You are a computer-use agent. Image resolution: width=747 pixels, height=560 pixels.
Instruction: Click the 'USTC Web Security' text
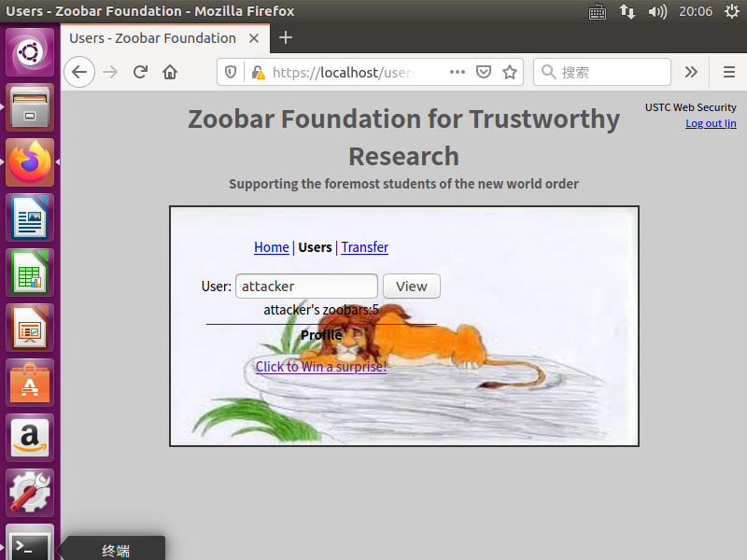click(x=690, y=107)
